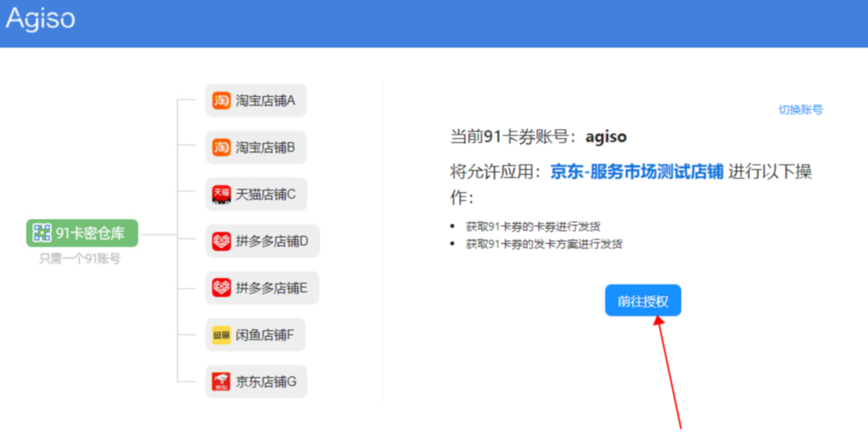Click the Taobao icon for 淘宝店铺A
Screen dimensions: 868x436
pos(222,101)
